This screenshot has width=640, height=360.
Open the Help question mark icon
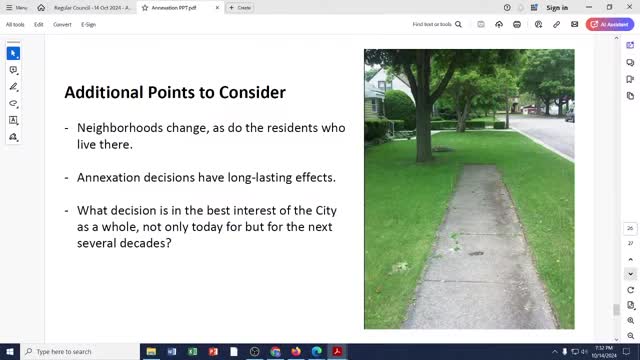[x=507, y=8]
